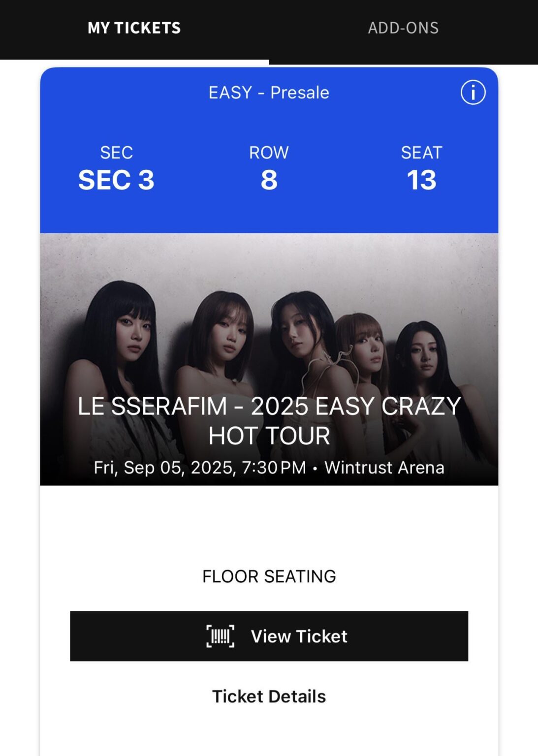Click the ROW heading label

tap(269, 153)
